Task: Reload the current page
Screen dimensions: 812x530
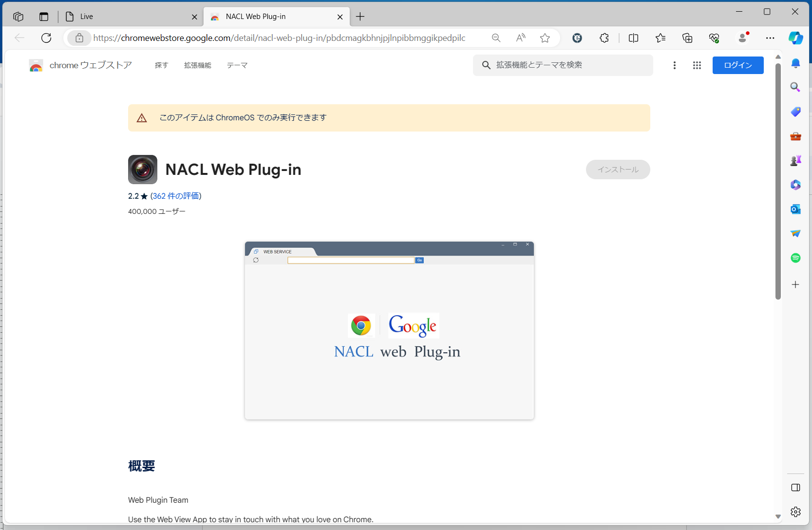Action: click(46, 38)
